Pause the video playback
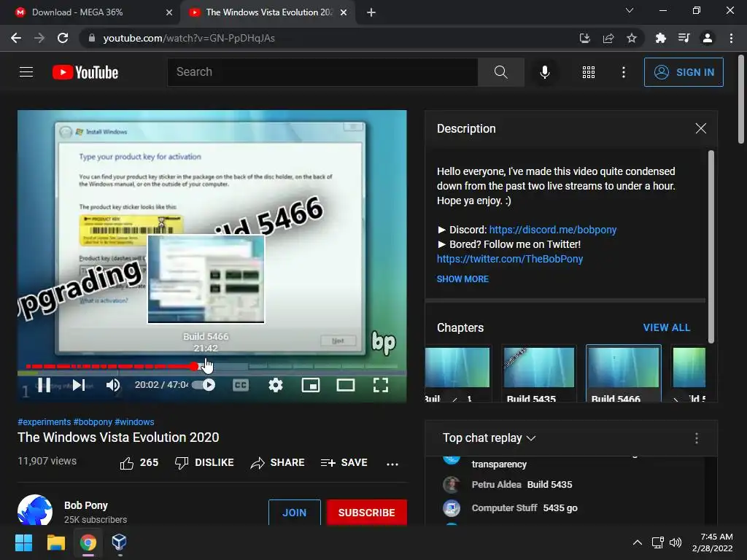This screenshot has width=747, height=560. pyautogui.click(x=44, y=385)
